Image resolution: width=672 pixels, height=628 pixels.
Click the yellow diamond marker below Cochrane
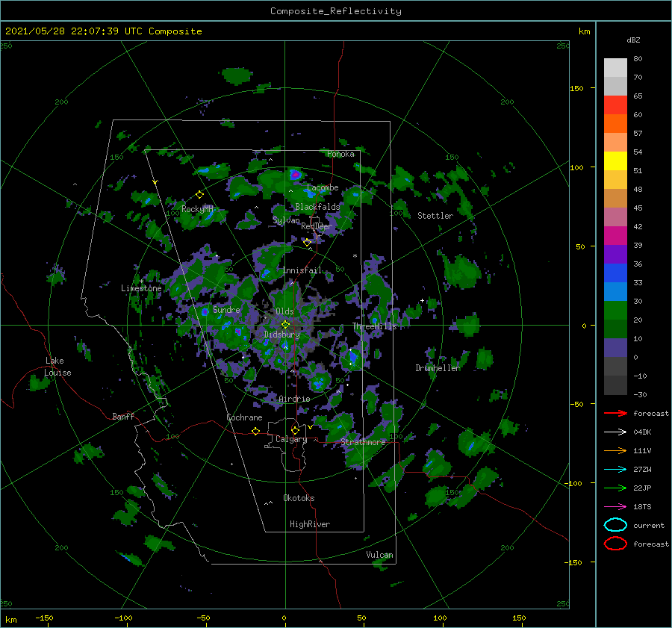tap(255, 431)
